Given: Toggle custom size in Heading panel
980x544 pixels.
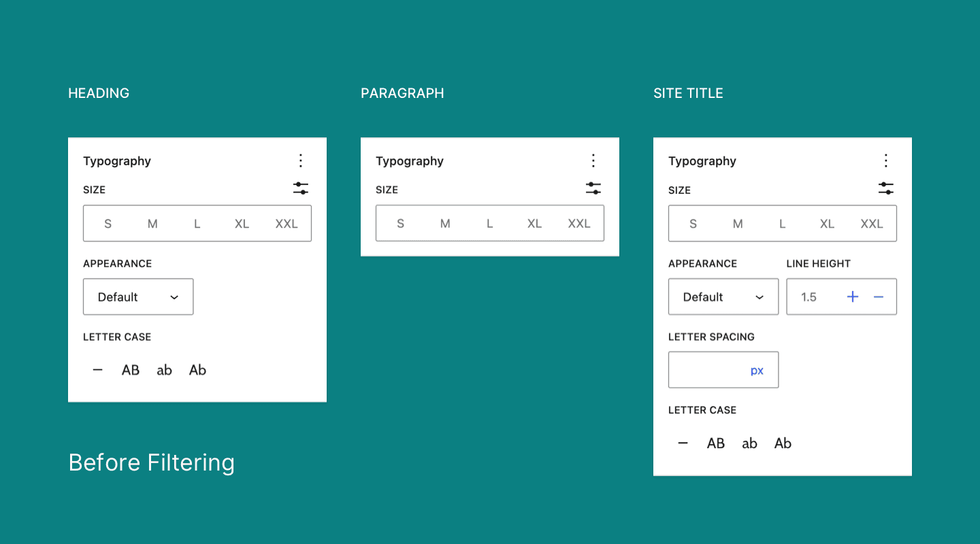Looking at the screenshot, I should 301,189.
